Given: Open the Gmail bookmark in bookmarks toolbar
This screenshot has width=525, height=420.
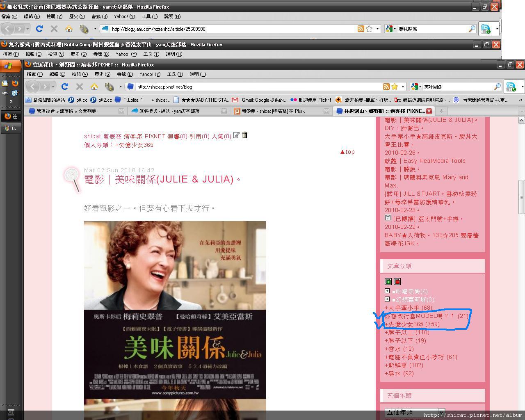Looking at the screenshot, I should click(259, 100).
